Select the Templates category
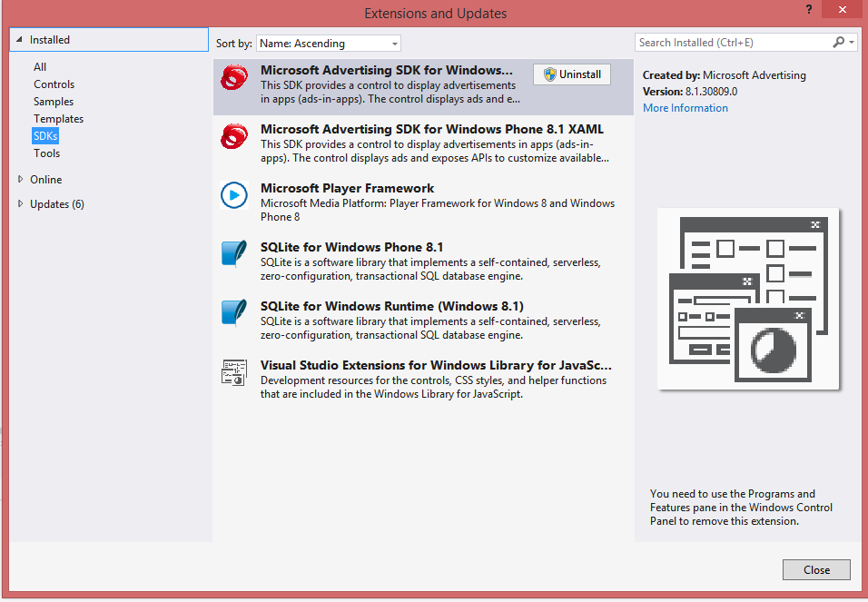 [58, 119]
